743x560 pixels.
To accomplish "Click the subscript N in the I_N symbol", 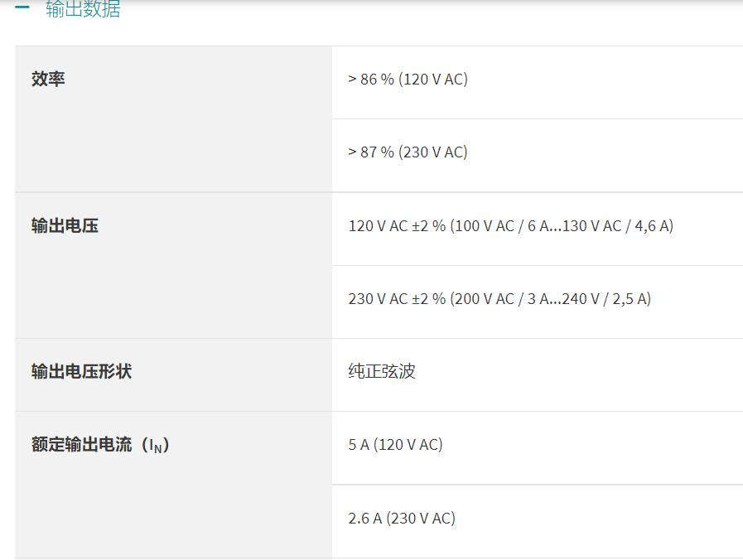I will (x=157, y=449).
